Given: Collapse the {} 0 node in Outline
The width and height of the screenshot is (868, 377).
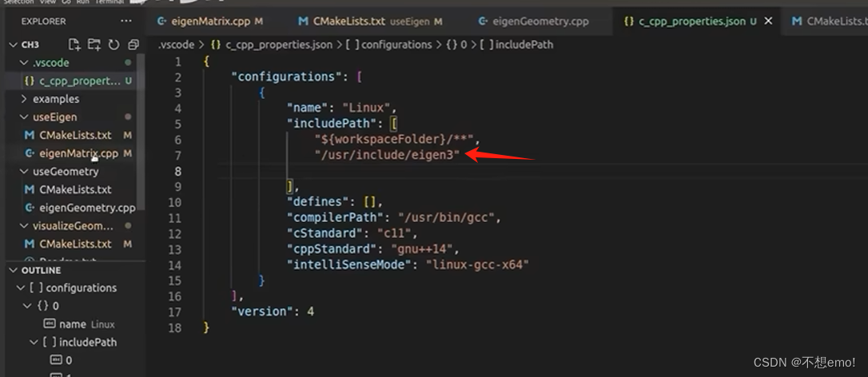Looking at the screenshot, I should click(x=27, y=306).
